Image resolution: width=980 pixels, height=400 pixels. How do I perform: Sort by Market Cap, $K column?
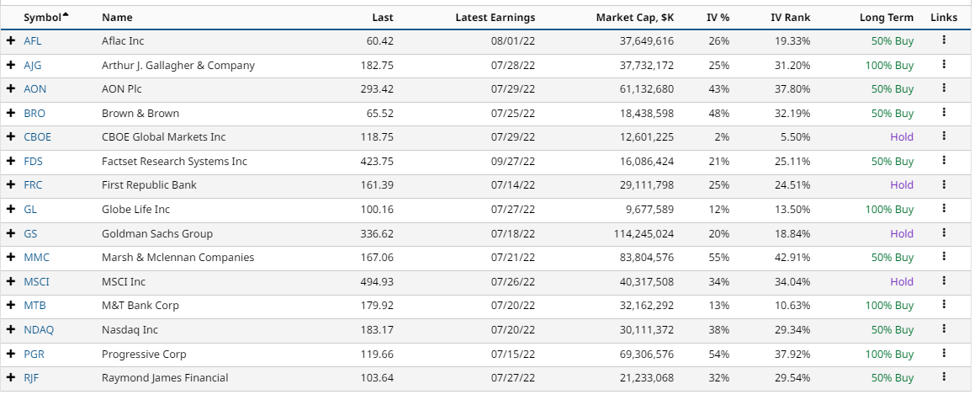[634, 17]
